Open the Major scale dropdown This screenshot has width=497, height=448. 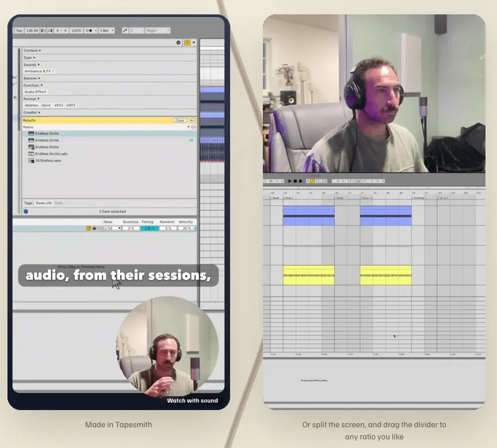point(158,30)
